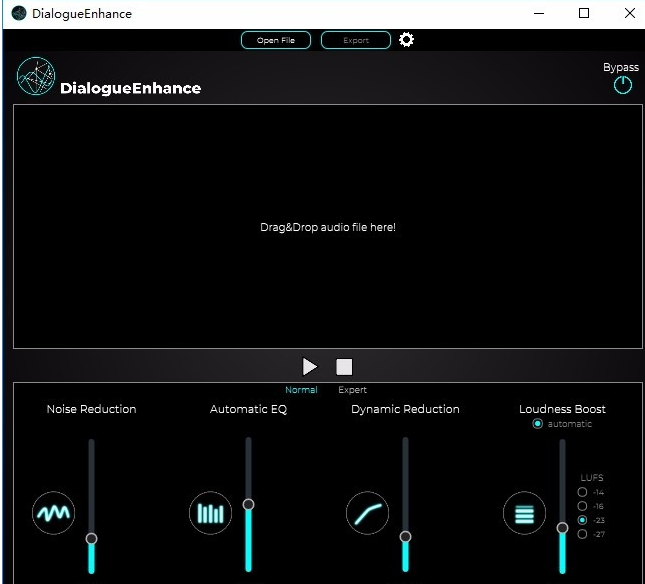The image size is (645, 584).
Task: Click the Noise Reduction slider handle
Action: [x=91, y=538]
